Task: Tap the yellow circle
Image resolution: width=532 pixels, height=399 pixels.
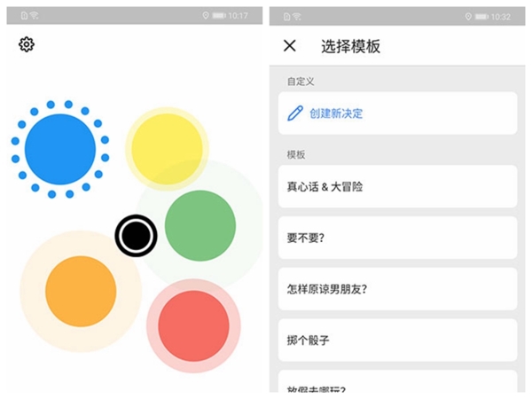Action: [167, 149]
